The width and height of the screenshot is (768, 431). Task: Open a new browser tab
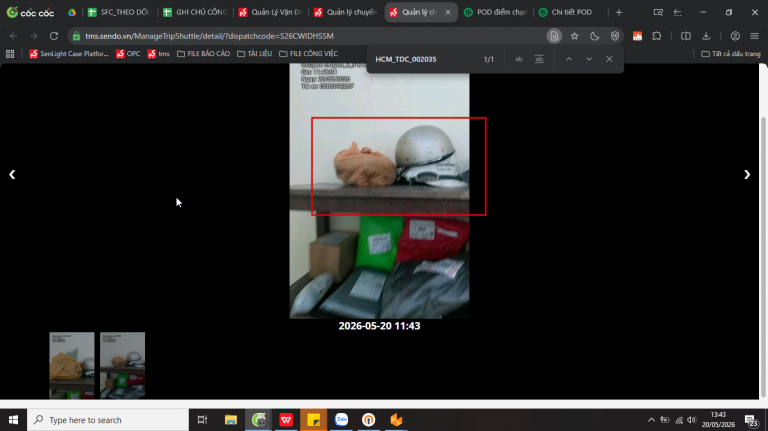pos(619,12)
